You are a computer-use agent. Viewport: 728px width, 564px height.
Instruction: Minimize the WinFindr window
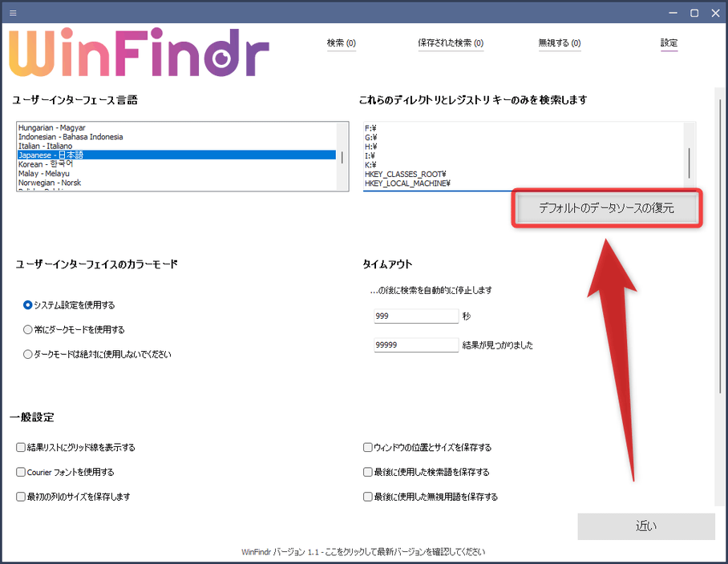(x=673, y=13)
